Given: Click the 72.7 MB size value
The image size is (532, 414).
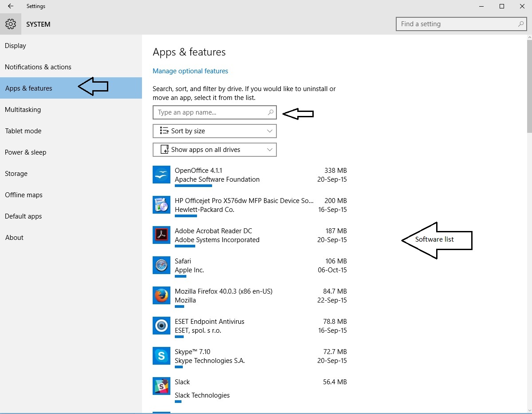Looking at the screenshot, I should [335, 352].
